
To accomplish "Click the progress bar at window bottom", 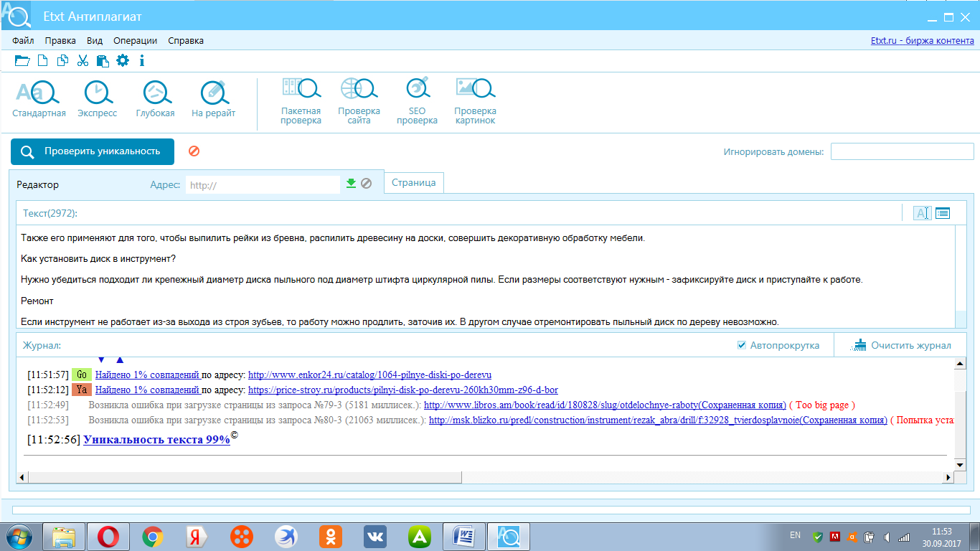I will click(x=490, y=511).
